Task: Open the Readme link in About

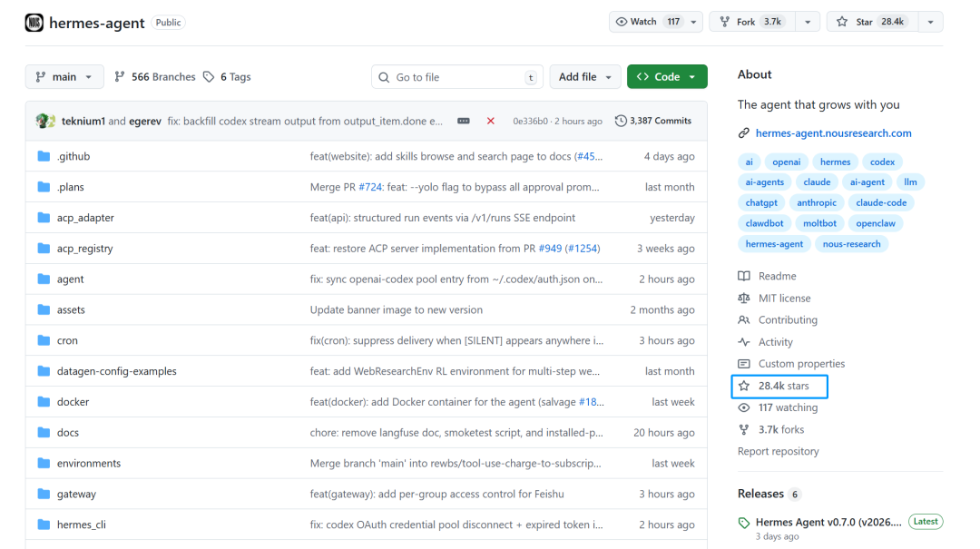Action: [777, 276]
